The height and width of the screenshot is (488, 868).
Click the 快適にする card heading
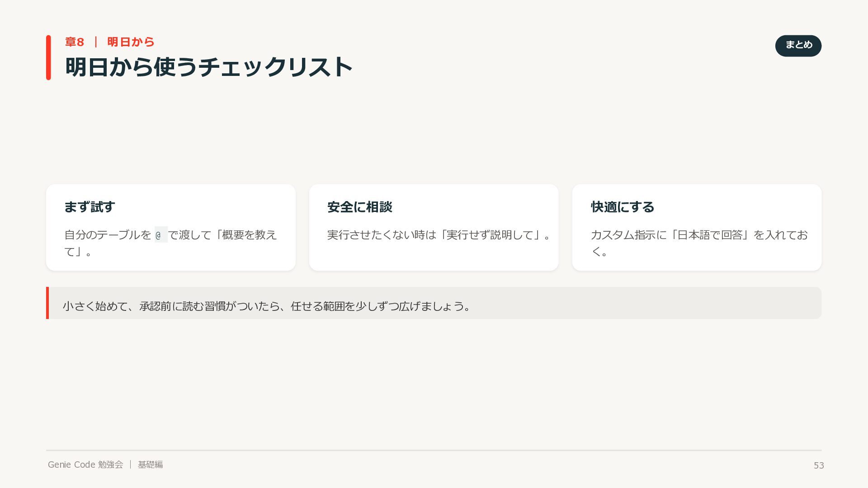pos(623,207)
